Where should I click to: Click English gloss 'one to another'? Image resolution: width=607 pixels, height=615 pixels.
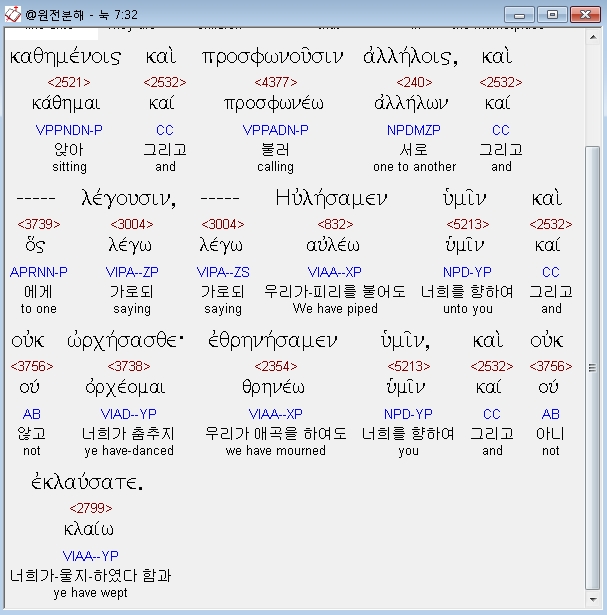(414, 167)
